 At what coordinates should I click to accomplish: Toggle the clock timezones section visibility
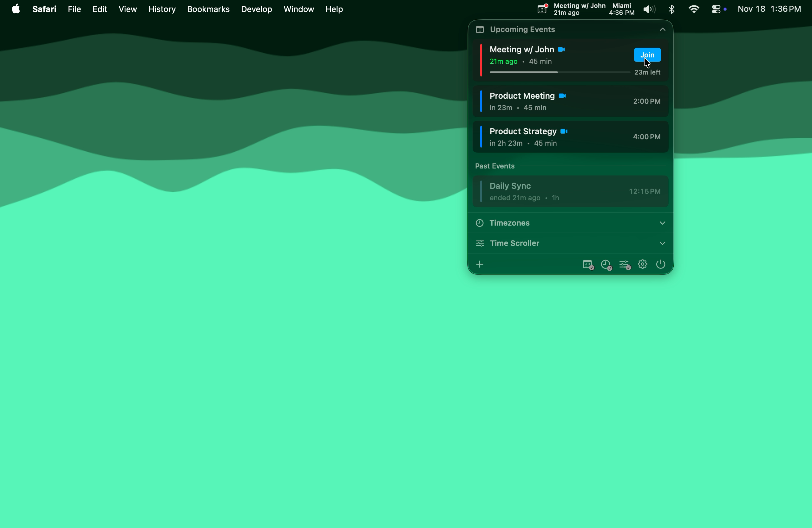click(606, 265)
